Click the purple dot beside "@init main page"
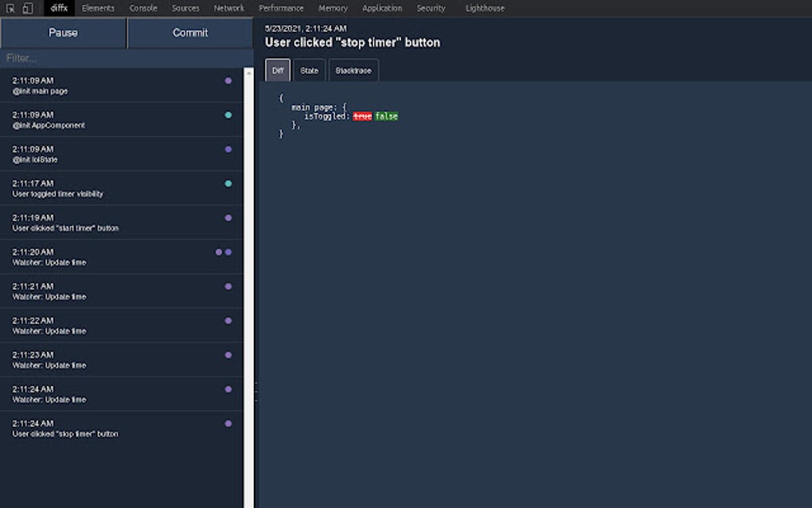 coord(228,80)
